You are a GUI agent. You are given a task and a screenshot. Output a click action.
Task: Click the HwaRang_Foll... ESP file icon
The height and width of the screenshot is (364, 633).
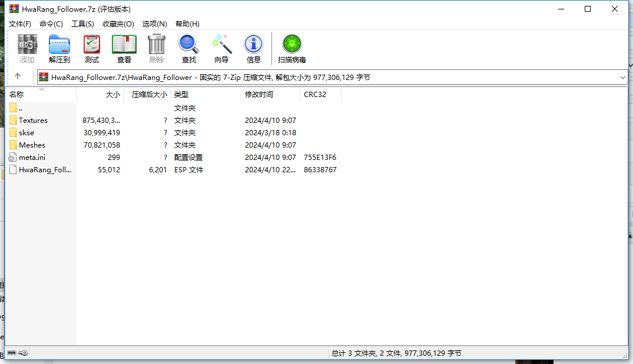pos(13,170)
